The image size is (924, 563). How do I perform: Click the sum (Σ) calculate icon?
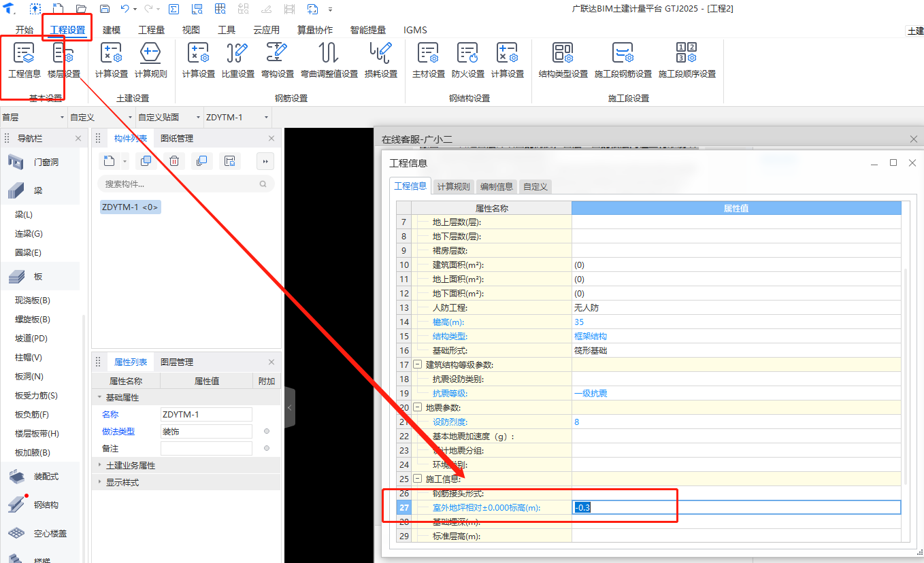pos(174,9)
